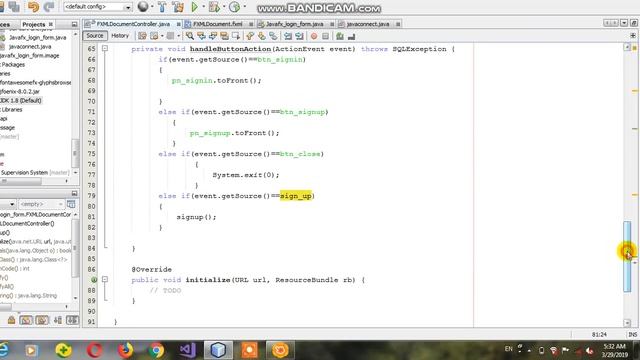
Task: Toggle show fields filter in Navigator
Action: point(26,320)
